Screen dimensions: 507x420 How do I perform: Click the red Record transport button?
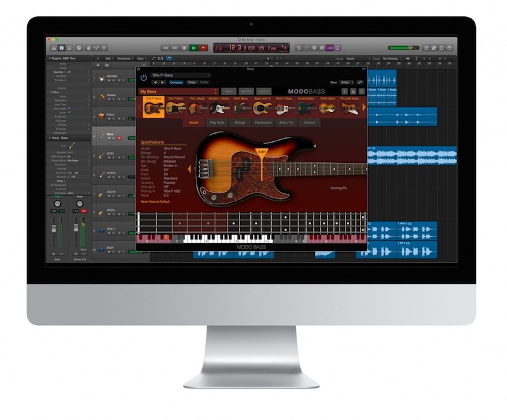[x=203, y=48]
